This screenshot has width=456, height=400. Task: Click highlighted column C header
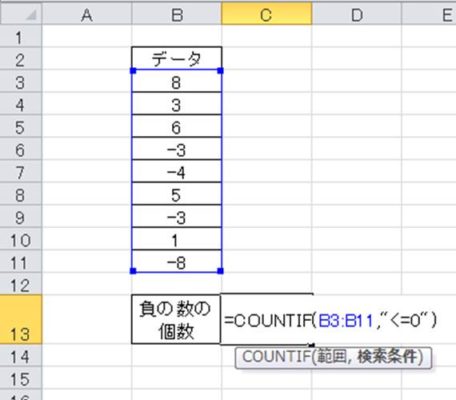267,14
